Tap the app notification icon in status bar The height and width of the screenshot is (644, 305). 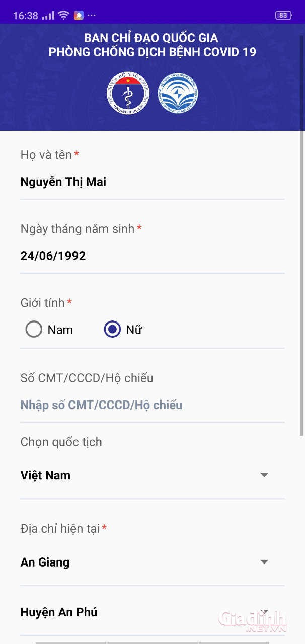[79, 15]
